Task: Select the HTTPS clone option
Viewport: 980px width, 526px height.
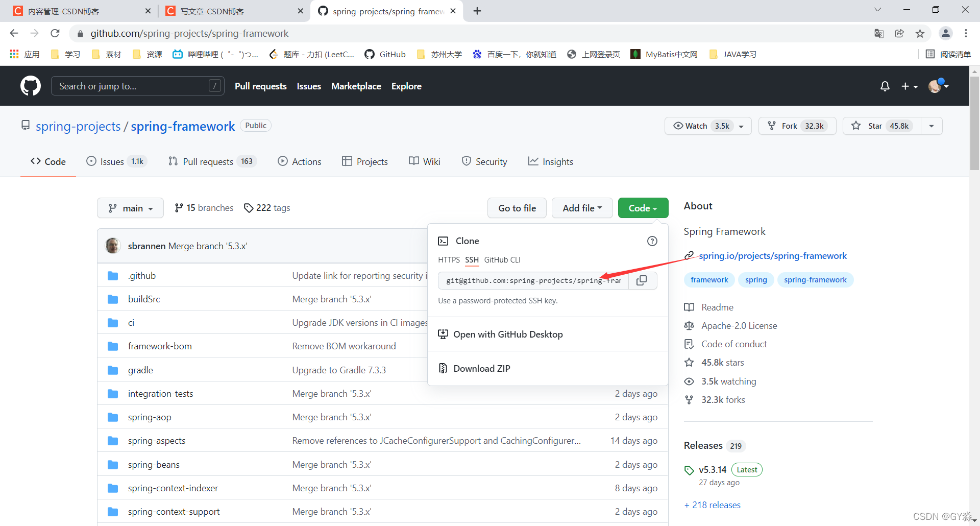Action: (x=449, y=260)
